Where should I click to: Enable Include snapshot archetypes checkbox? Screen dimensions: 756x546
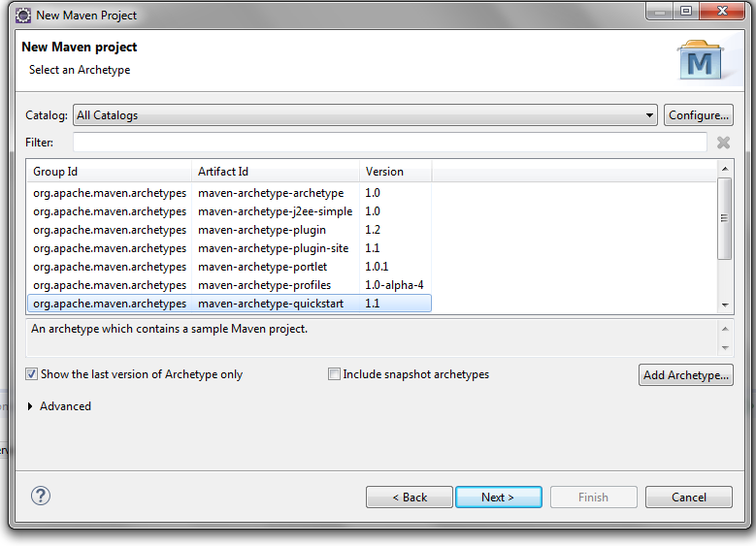click(x=334, y=374)
